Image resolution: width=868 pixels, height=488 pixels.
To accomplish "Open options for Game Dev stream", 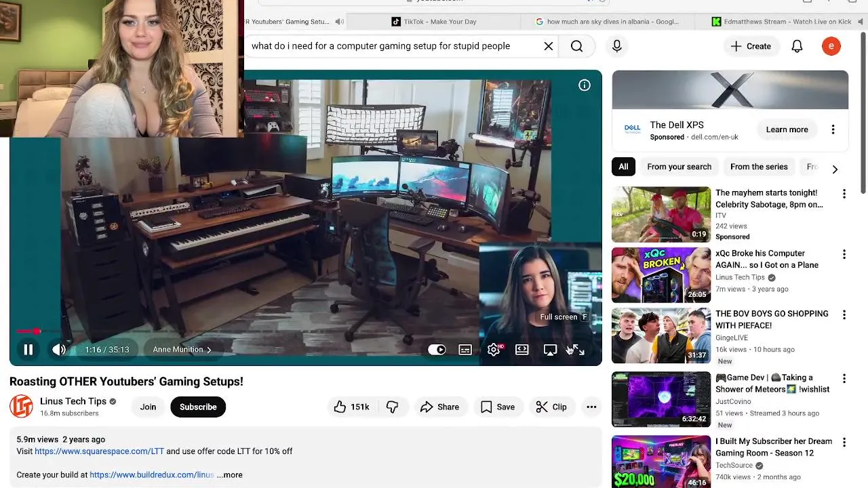I will tap(844, 378).
